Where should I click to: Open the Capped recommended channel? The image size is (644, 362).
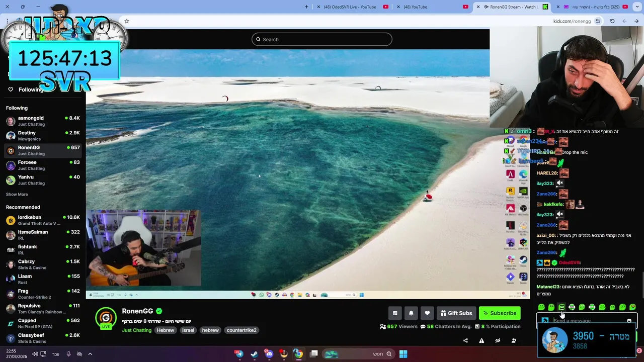[x=43, y=323]
